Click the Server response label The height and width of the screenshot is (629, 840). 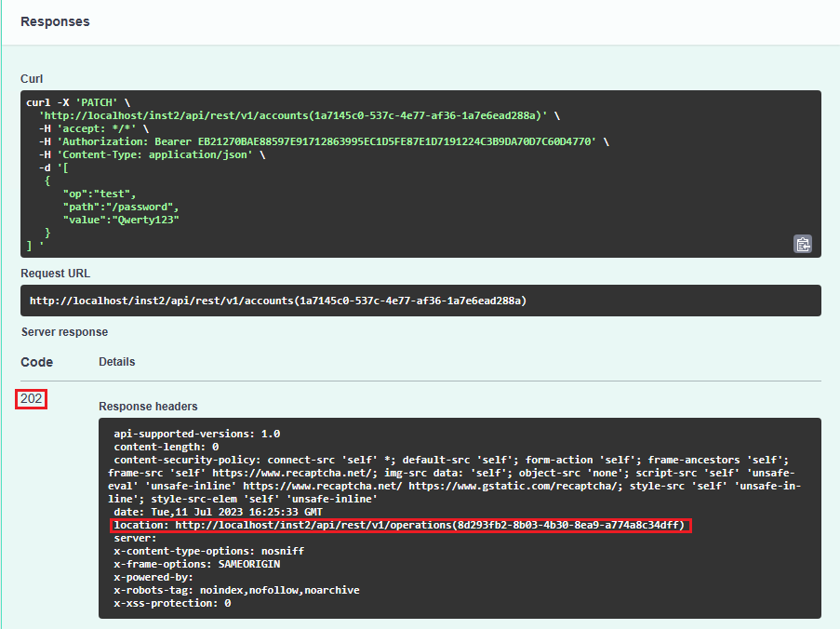64,332
